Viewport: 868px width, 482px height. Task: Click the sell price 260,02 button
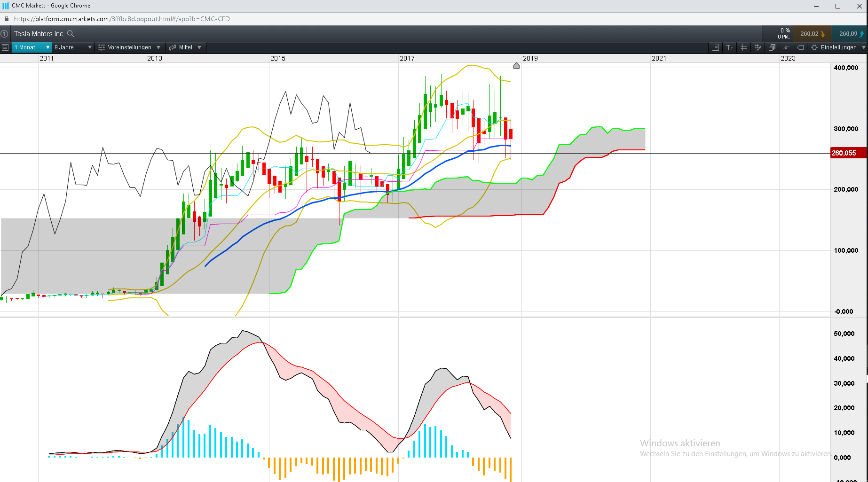[812, 34]
